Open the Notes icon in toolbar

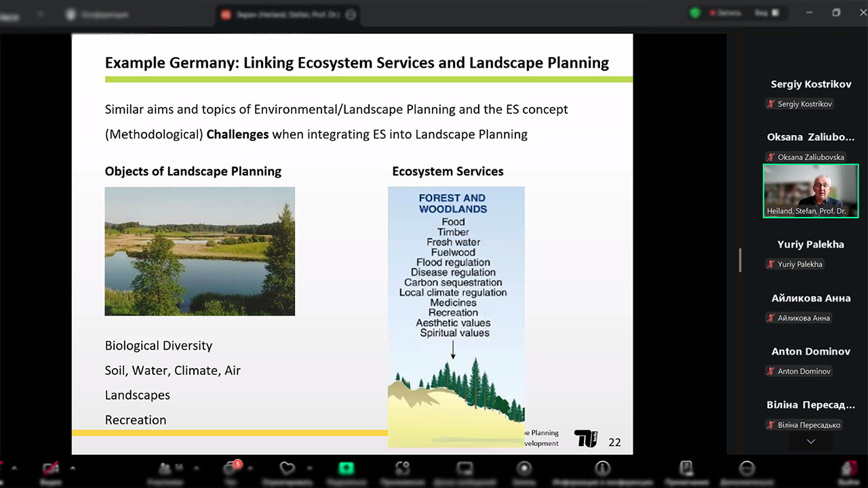pyautogui.click(x=686, y=469)
